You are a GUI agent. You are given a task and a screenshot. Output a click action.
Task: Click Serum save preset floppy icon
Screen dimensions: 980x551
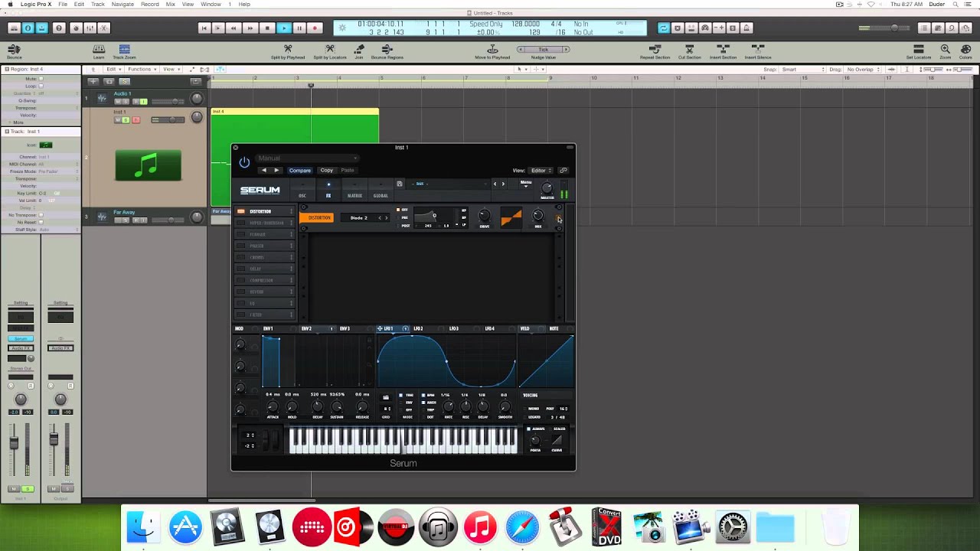tap(399, 184)
